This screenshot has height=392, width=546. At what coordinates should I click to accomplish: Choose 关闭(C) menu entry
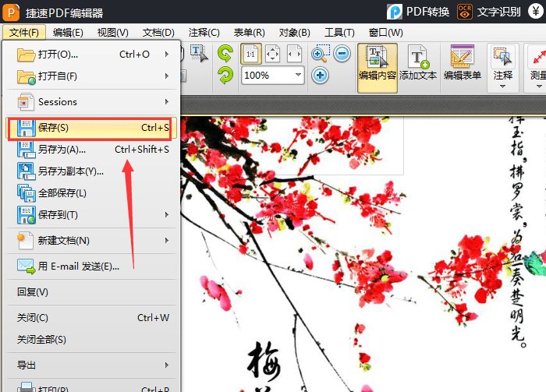tap(91, 318)
